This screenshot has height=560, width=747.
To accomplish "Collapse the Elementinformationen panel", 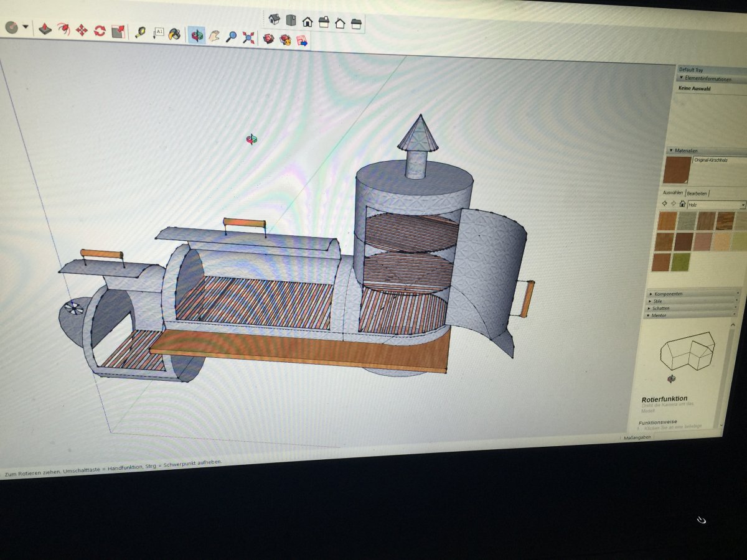I will pyautogui.click(x=682, y=78).
